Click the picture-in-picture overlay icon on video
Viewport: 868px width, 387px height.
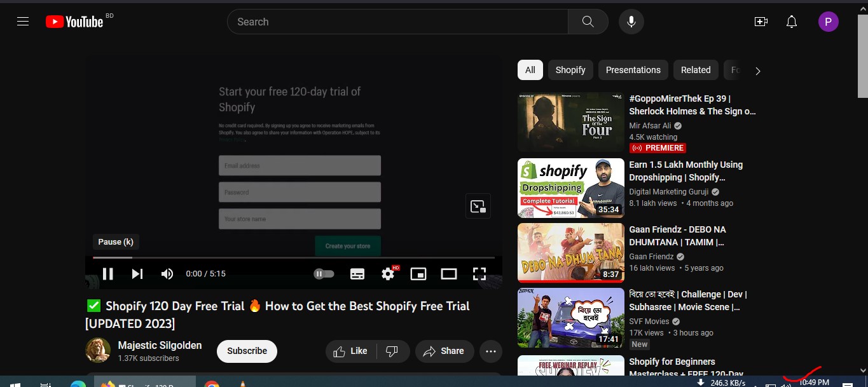(478, 206)
